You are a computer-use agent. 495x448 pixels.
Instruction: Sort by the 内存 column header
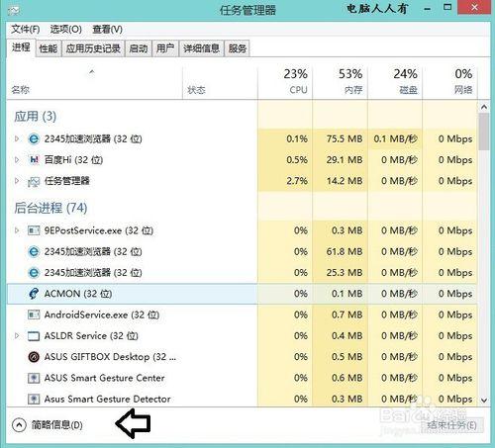[x=340, y=83]
